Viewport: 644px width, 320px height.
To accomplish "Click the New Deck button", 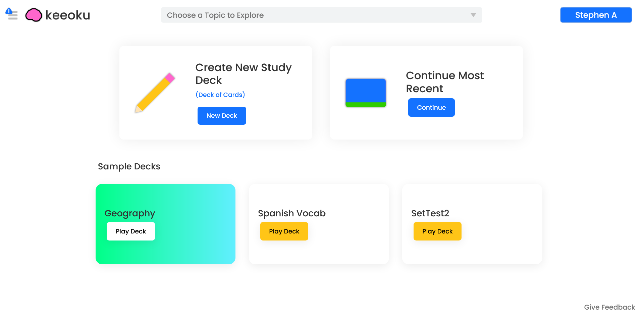I will coord(222,116).
